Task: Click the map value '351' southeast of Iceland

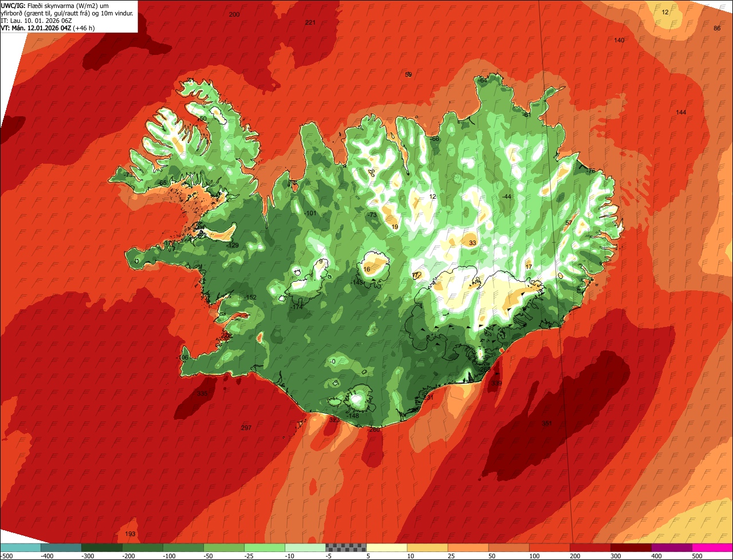Action: pyautogui.click(x=547, y=424)
